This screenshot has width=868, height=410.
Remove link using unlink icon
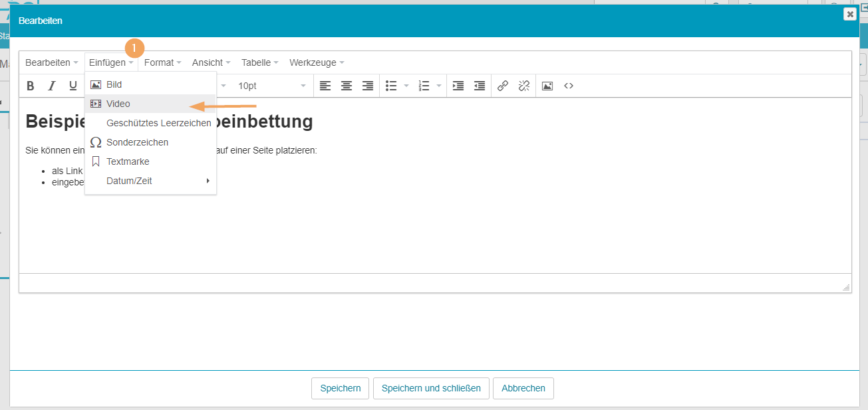[524, 86]
